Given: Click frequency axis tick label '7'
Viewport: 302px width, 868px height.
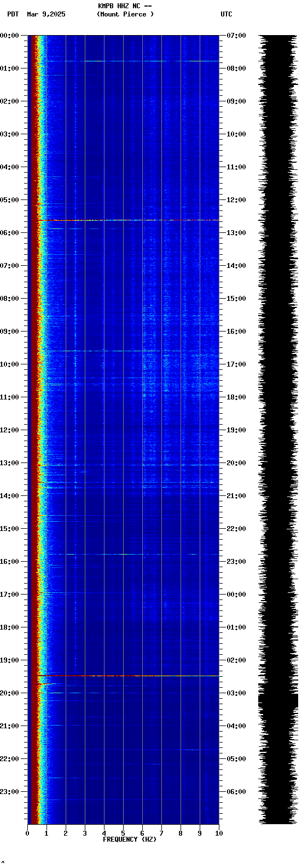Looking at the screenshot, I should [x=161, y=833].
